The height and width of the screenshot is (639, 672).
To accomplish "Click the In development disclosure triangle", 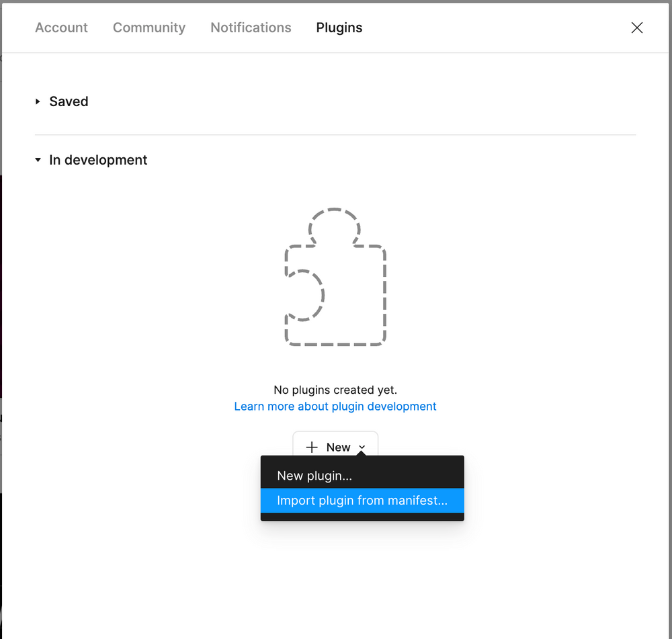I will [x=38, y=160].
